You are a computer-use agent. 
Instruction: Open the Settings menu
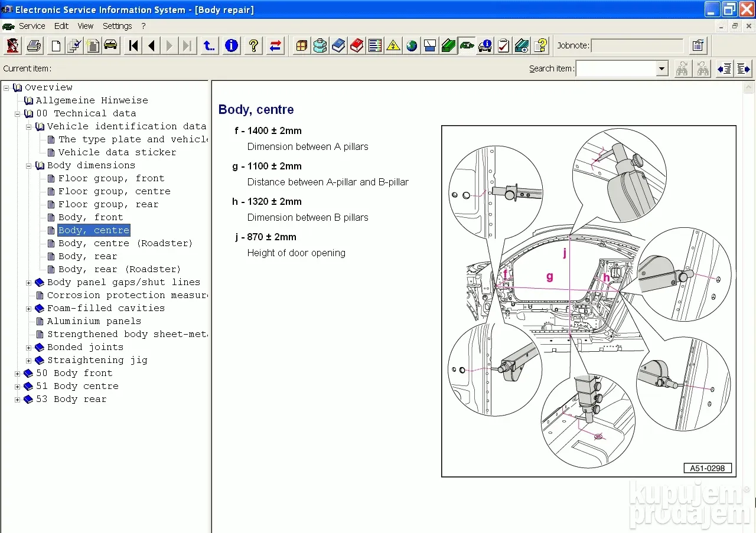tap(118, 26)
